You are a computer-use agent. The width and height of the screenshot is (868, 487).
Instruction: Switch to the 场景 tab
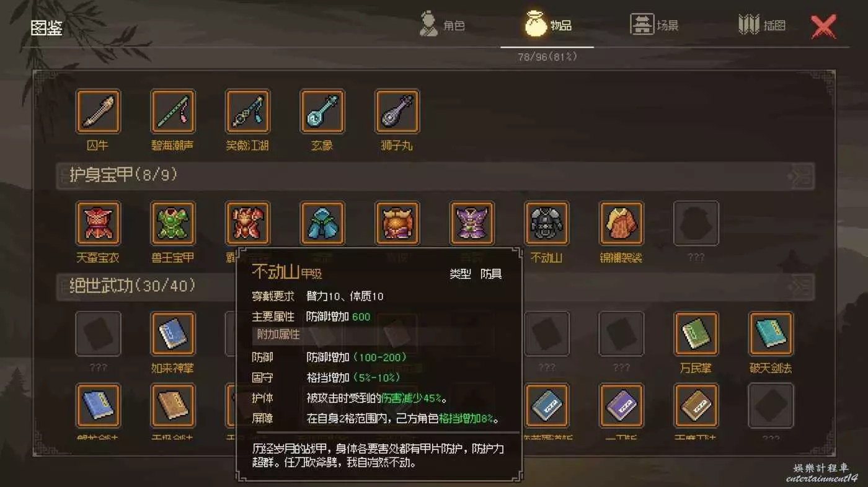tap(655, 25)
